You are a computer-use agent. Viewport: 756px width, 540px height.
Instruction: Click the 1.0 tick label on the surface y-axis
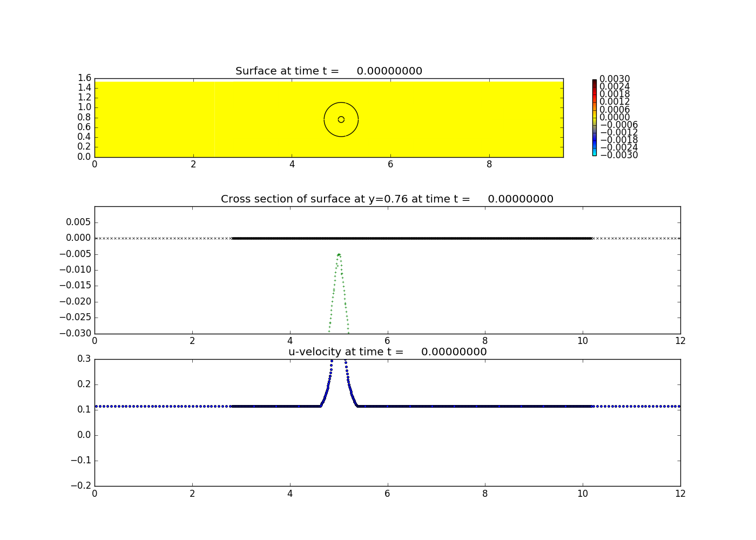pos(85,107)
